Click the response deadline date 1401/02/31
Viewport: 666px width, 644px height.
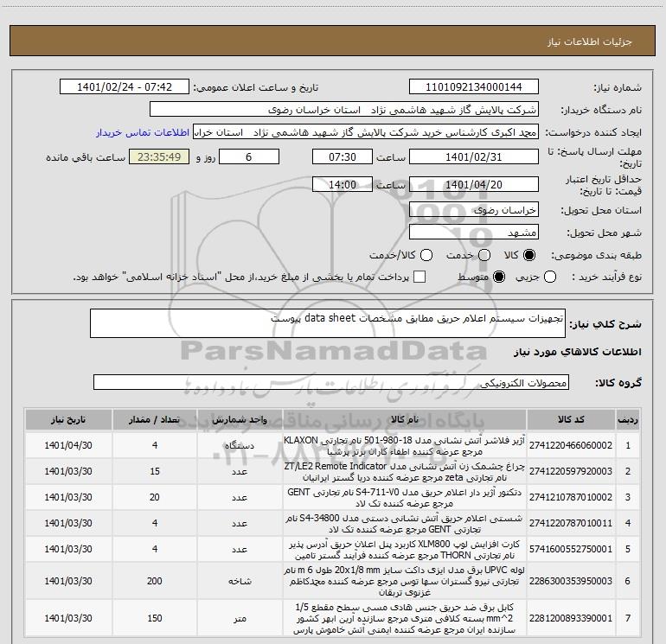pyautogui.click(x=473, y=158)
